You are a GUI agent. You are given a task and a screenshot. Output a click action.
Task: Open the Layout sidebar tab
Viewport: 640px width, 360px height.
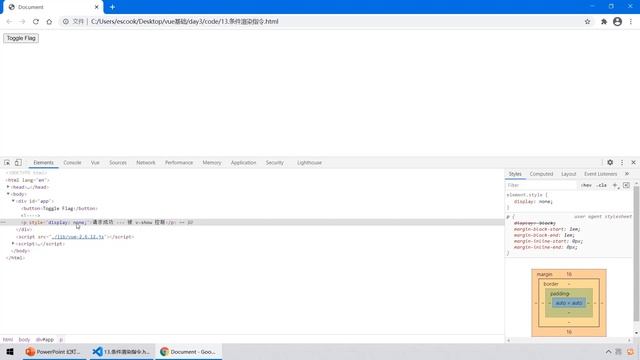(569, 174)
